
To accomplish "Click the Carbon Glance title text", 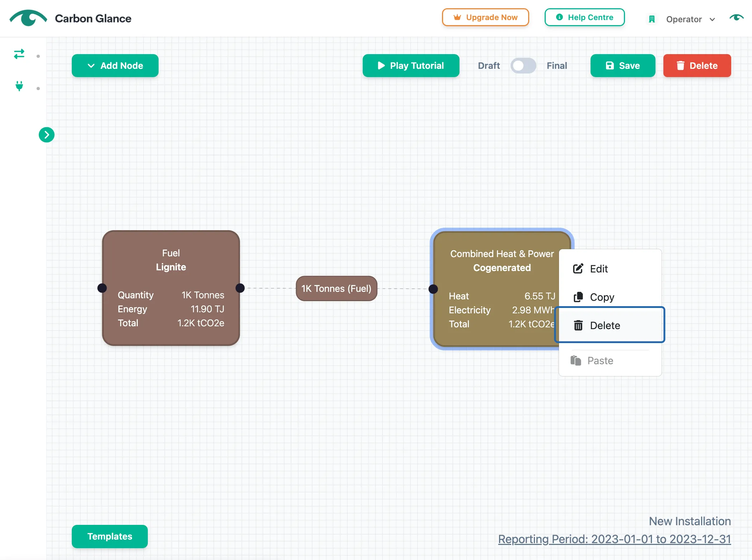I will (93, 18).
